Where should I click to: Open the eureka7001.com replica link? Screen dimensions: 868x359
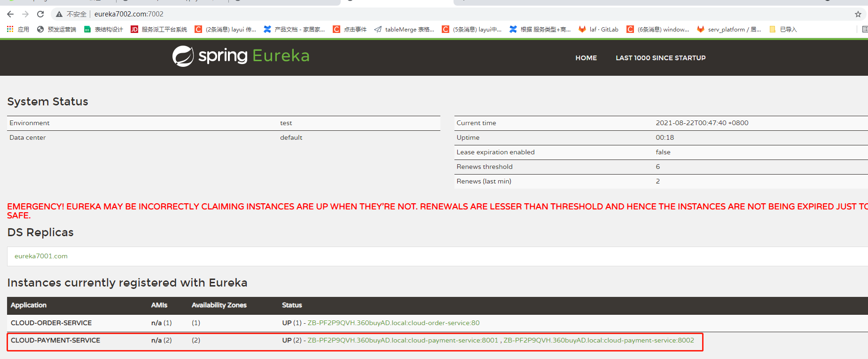[x=41, y=256]
